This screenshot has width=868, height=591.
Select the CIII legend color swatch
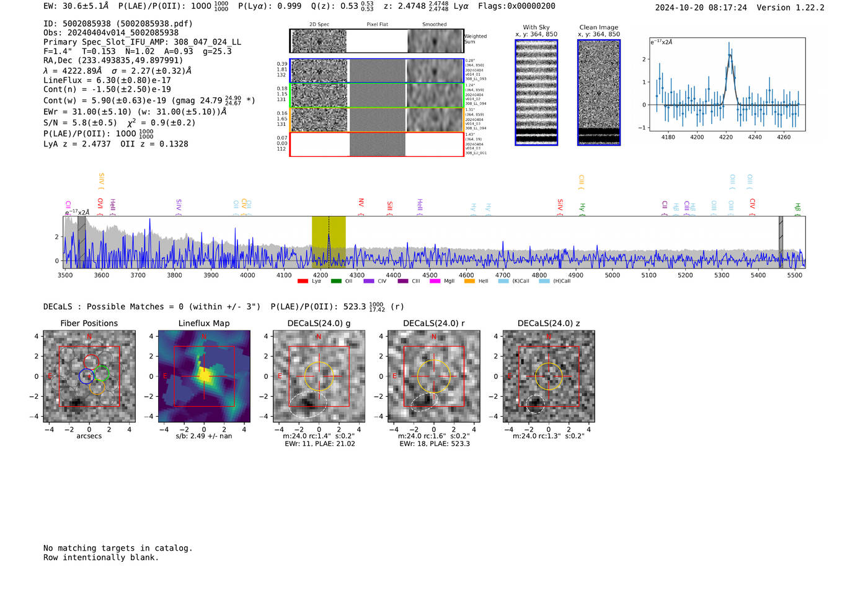coord(403,282)
